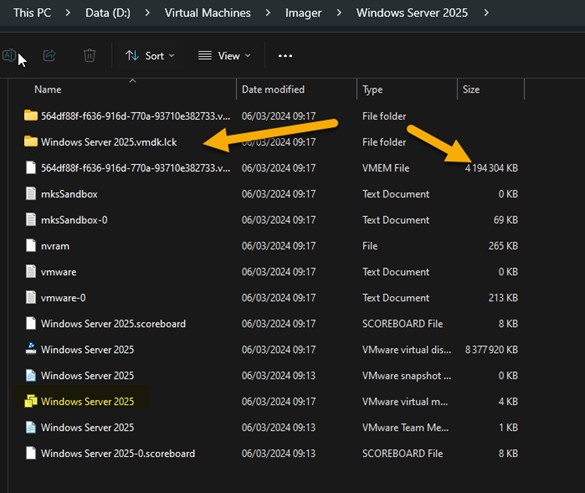Select the yellow VMware virtual machine file icon
The width and height of the screenshot is (585, 493).
pyautogui.click(x=31, y=401)
